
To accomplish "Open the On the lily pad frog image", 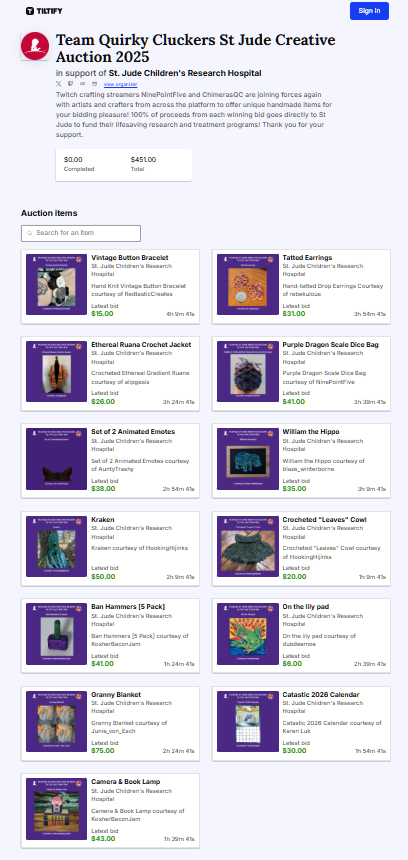I will click(x=247, y=633).
